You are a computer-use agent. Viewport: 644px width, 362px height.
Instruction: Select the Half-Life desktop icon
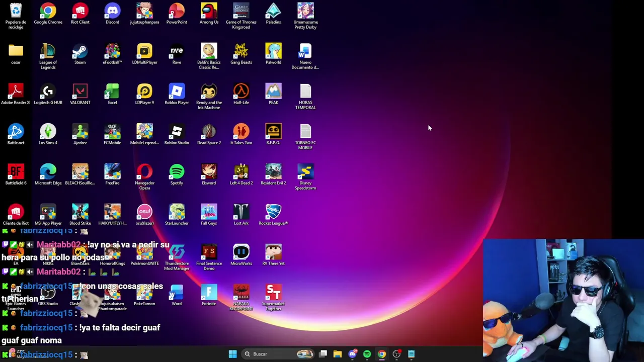[241, 94]
